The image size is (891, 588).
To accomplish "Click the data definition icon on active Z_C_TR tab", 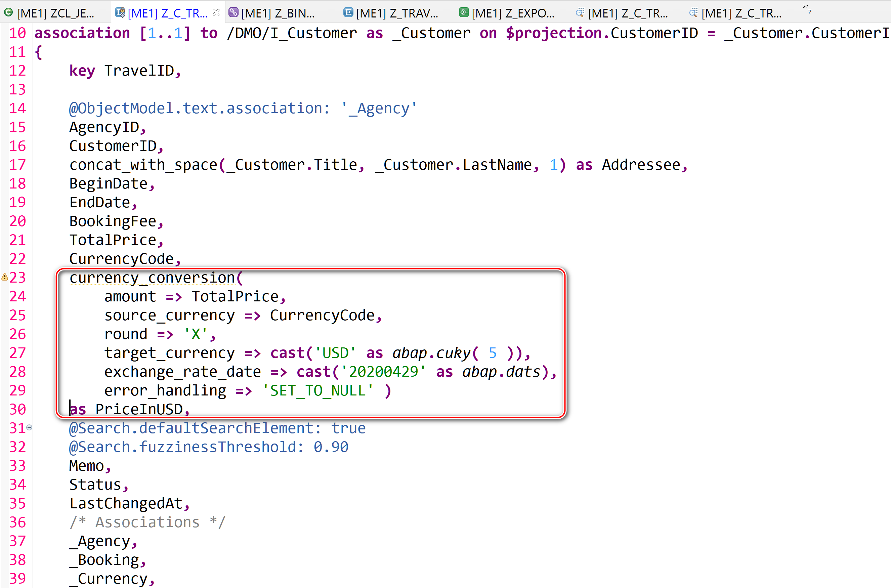I will pos(119,12).
